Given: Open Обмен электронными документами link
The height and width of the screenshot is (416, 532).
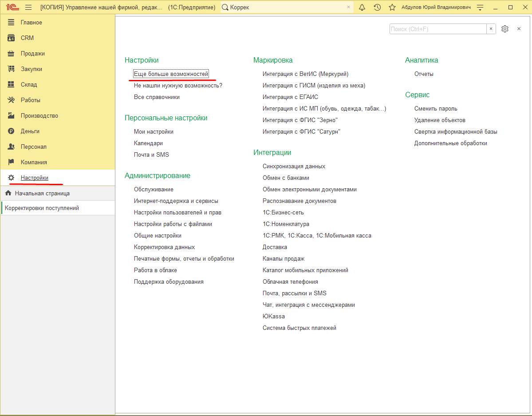Looking at the screenshot, I should (x=309, y=189).
